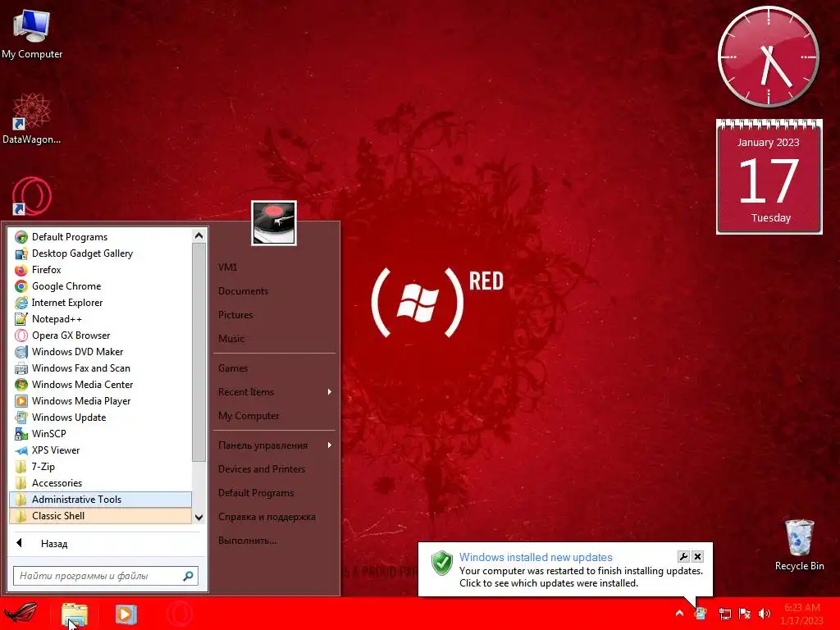Click the volume speaker tray icon
This screenshot has width=840, height=630.
point(765,614)
